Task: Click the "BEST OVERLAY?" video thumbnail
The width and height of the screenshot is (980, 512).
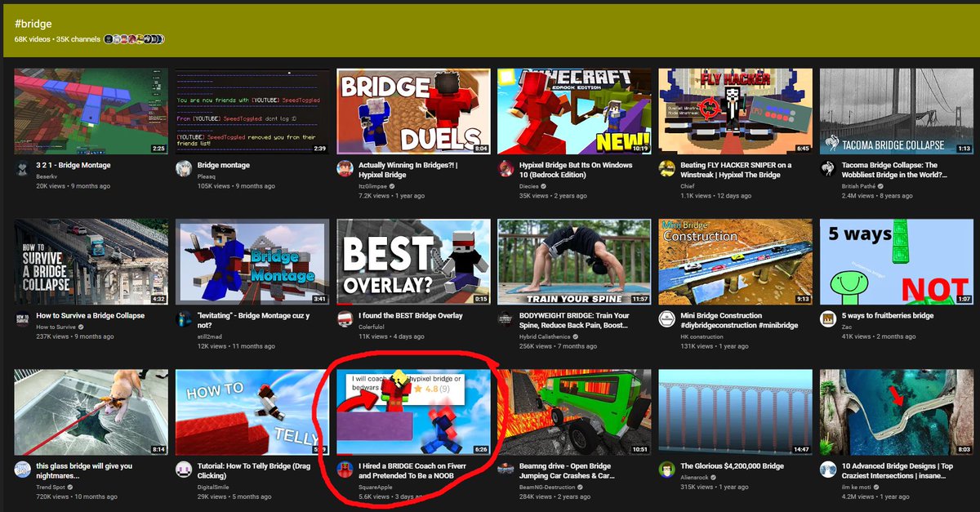Action: click(412, 260)
